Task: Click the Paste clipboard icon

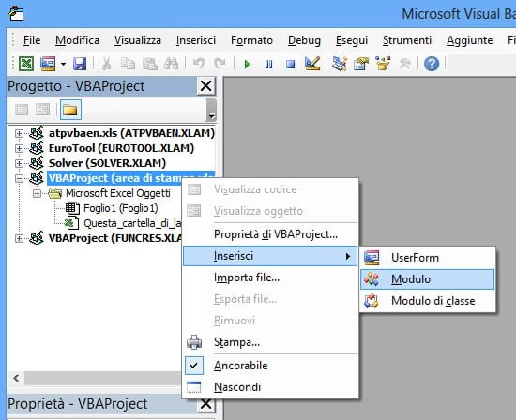Action: (x=150, y=64)
